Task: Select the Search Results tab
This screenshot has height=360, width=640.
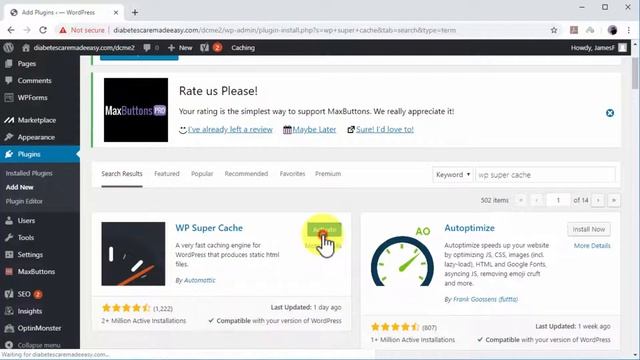Action: coord(122,174)
